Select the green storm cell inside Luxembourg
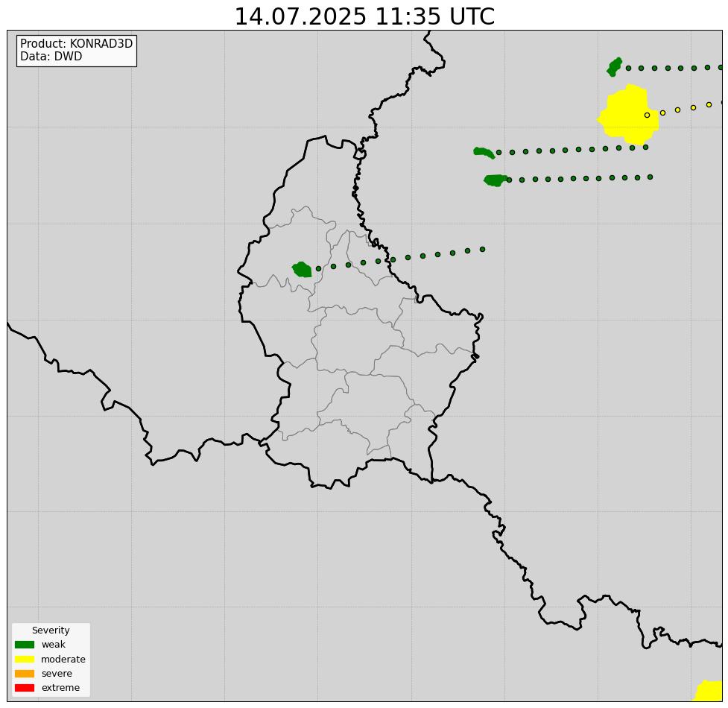 pos(302,269)
